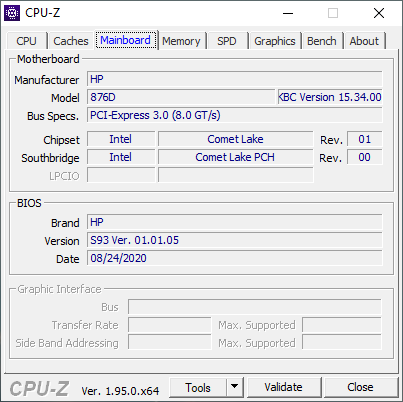Click the Validate button

coord(283,387)
